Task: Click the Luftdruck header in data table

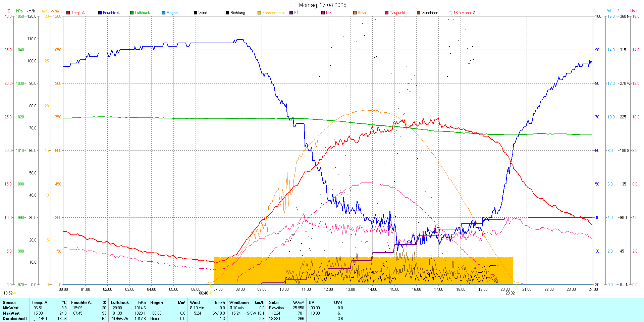Action: tap(120, 303)
